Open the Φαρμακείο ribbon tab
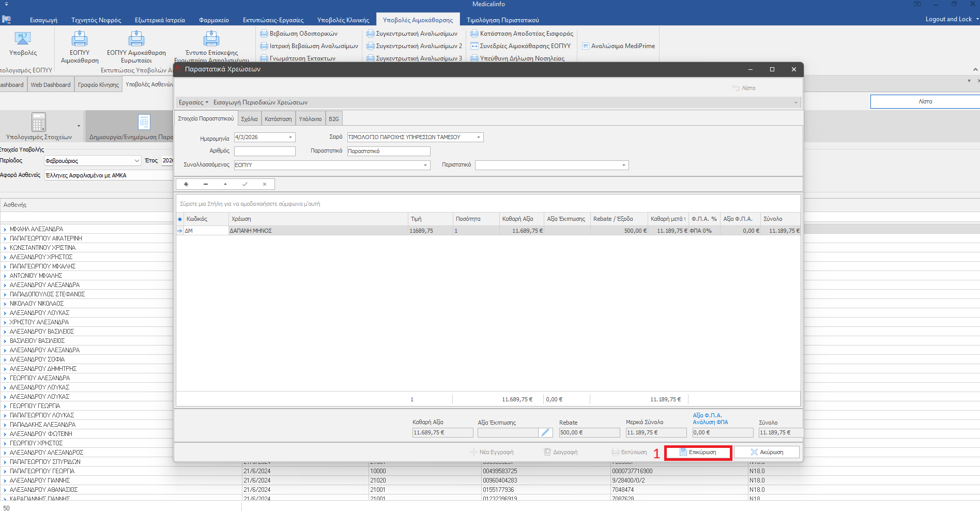The height and width of the screenshot is (511, 980). (x=213, y=20)
